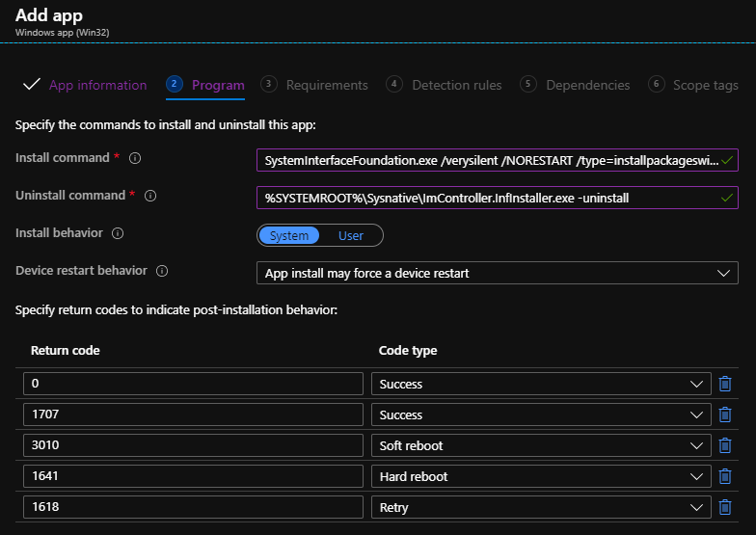Show info tooltip for Uninstall command
This screenshot has height=535, width=756.
tap(150, 196)
